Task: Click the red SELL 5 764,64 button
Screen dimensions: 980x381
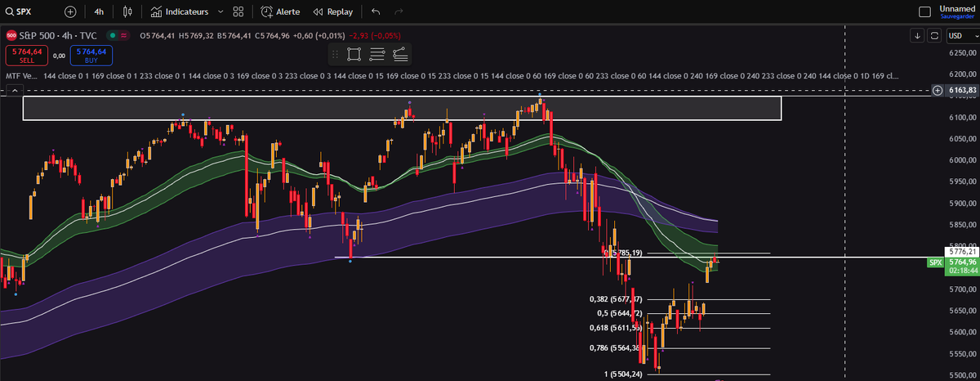Action: [26, 56]
